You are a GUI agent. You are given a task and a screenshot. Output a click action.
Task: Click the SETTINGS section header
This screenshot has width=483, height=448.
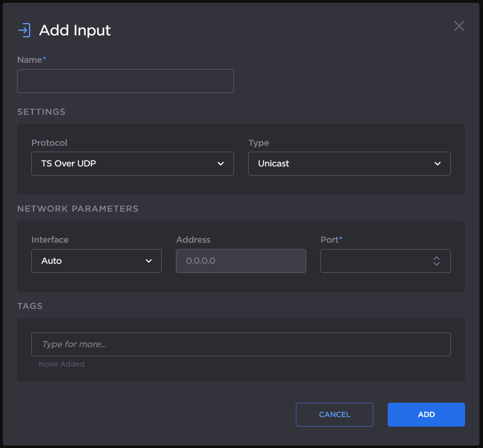(x=41, y=112)
